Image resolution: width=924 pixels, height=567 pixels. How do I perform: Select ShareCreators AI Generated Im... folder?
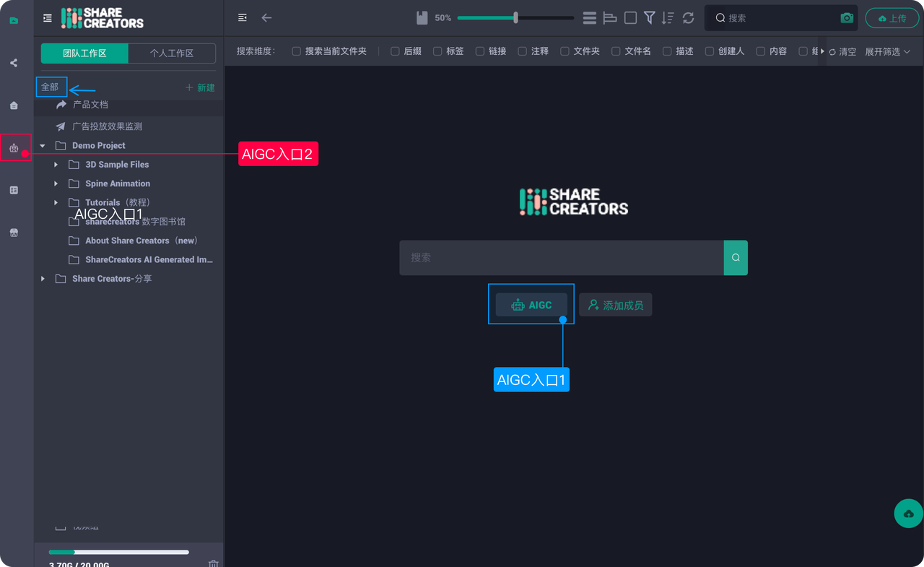point(149,259)
